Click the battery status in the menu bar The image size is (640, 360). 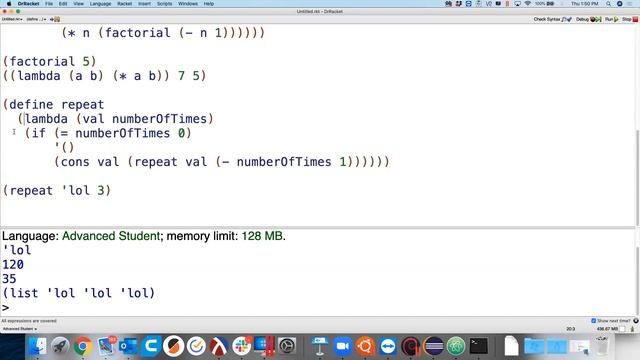544,4
